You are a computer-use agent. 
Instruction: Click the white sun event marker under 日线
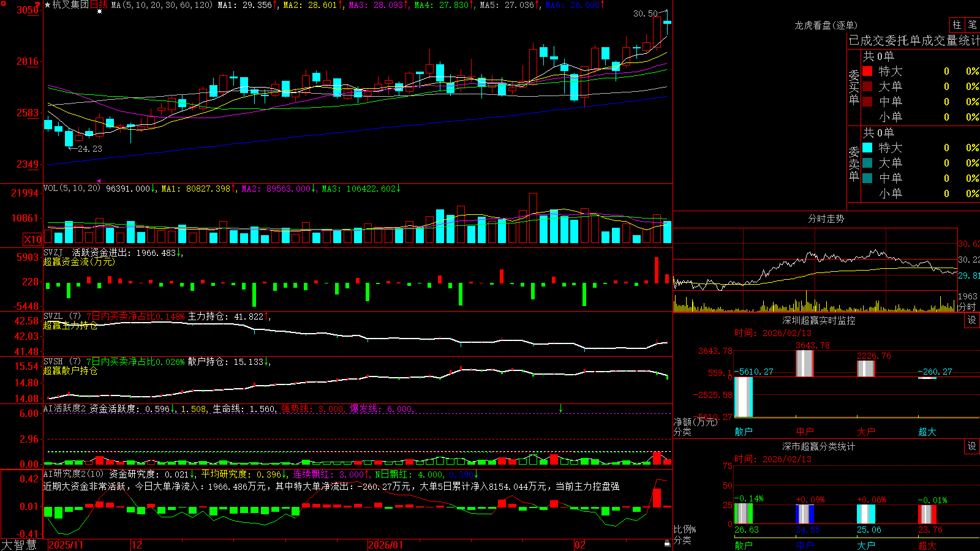[x=99, y=11]
